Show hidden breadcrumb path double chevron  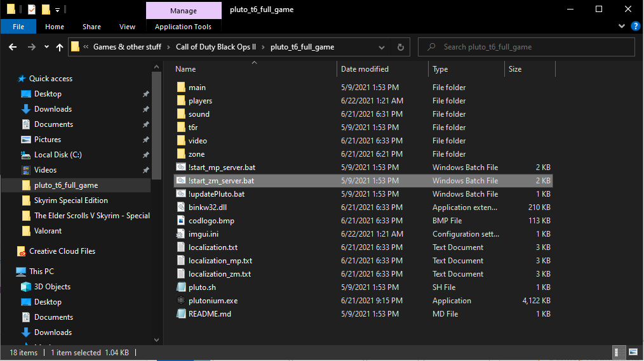click(x=86, y=47)
